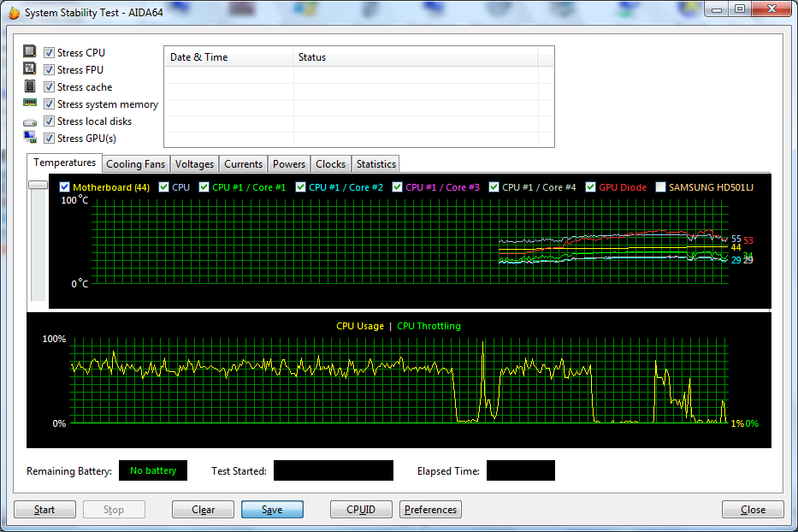The width and height of the screenshot is (798, 532).
Task: Open the Voltages tab
Action: point(194,164)
